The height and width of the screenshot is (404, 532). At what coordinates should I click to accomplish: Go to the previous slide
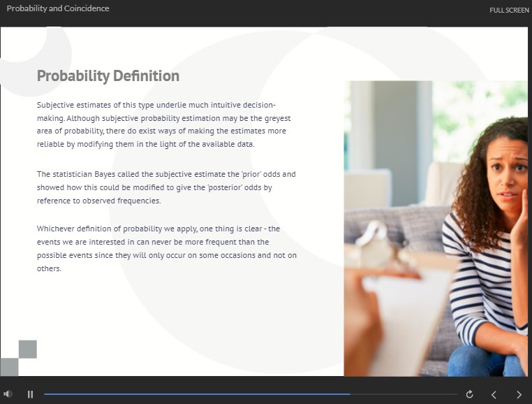tap(494, 394)
